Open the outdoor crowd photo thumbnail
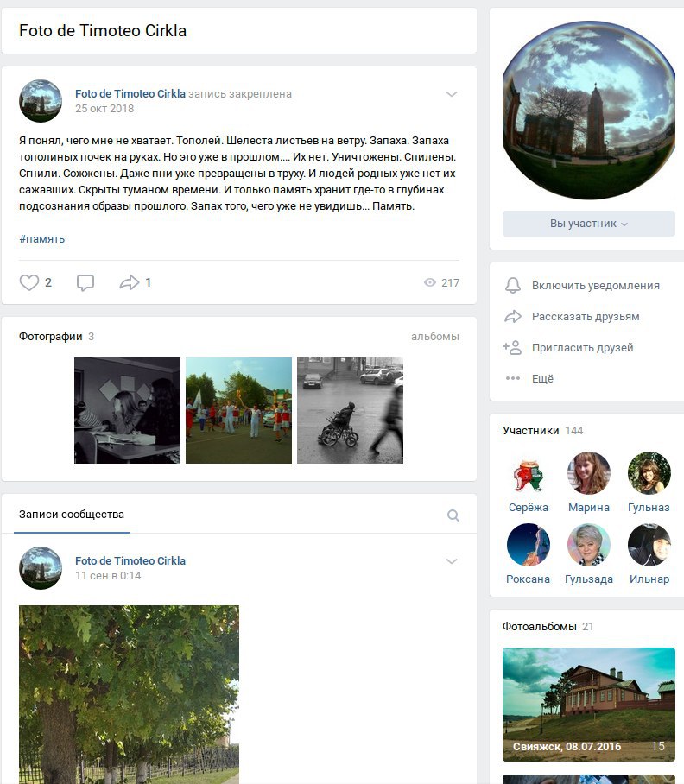This screenshot has width=684, height=784. (238, 410)
